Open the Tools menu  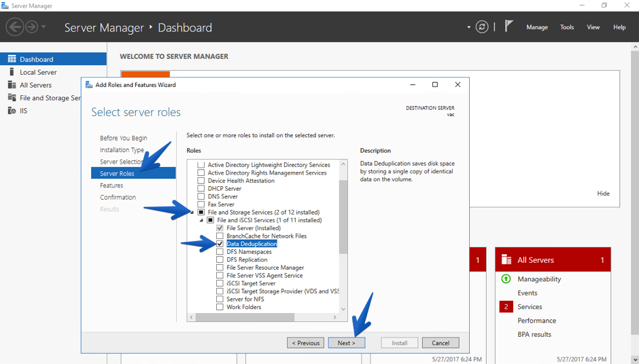coord(567,27)
